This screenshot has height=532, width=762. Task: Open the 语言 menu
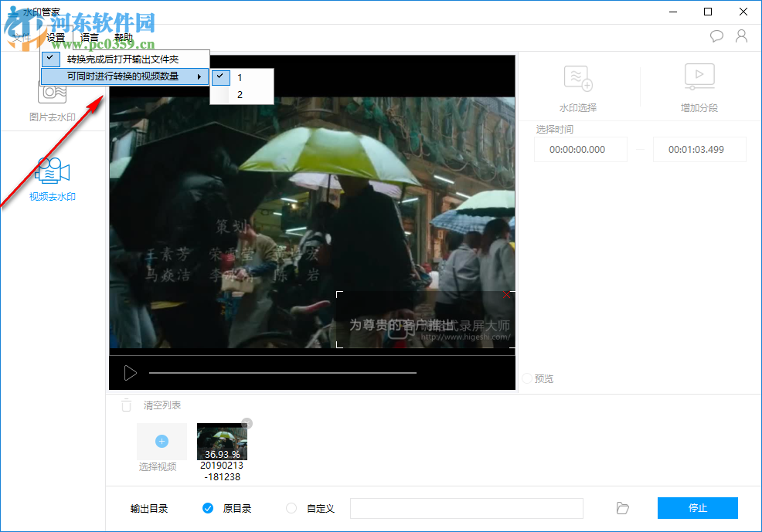(89, 37)
